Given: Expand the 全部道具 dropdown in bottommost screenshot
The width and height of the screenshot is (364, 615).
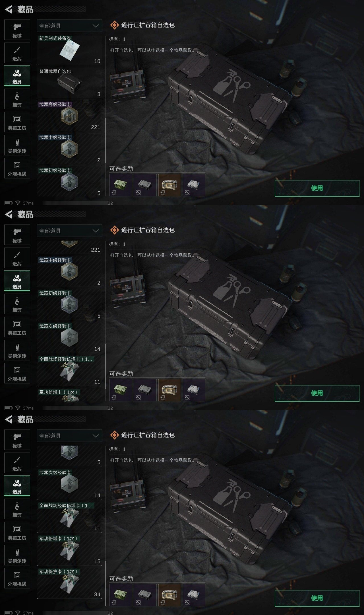Looking at the screenshot, I should point(69,436).
